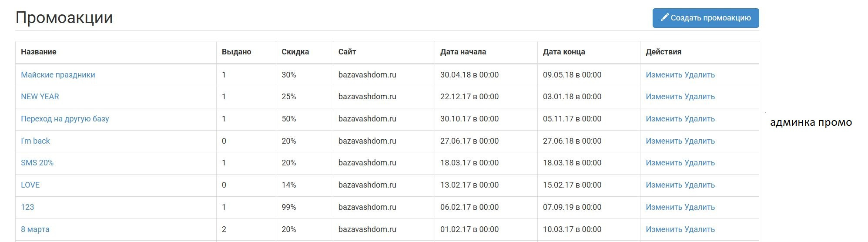
Task: Open Переход на другую базу promotion
Action: (65, 119)
